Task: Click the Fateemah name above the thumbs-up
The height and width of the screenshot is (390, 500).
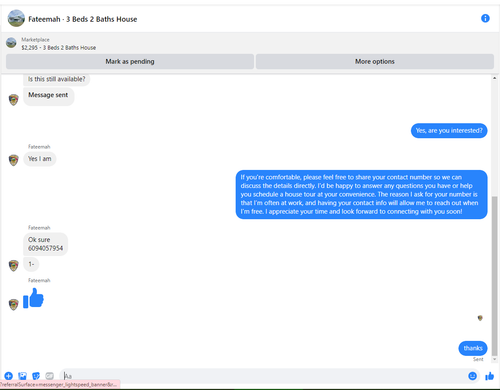Action: click(x=39, y=280)
